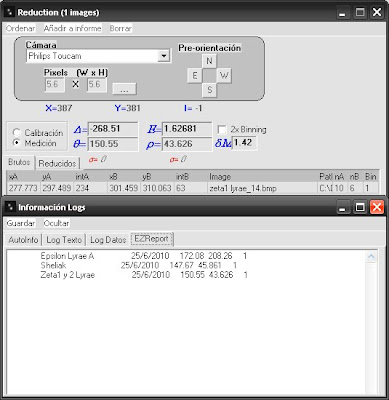Switch to the AutoInfo tab
The height and width of the screenshot is (400, 389).
[23, 240]
